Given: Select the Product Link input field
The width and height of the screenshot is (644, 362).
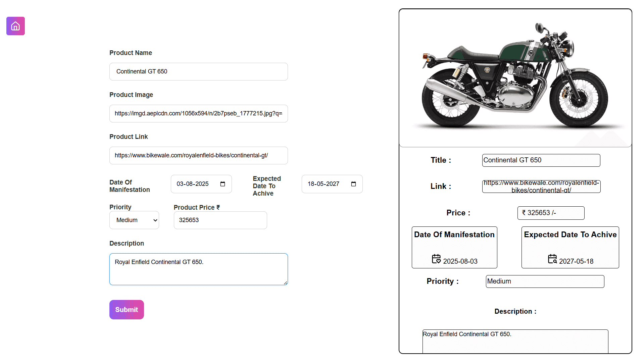Looking at the screenshot, I should (x=198, y=155).
